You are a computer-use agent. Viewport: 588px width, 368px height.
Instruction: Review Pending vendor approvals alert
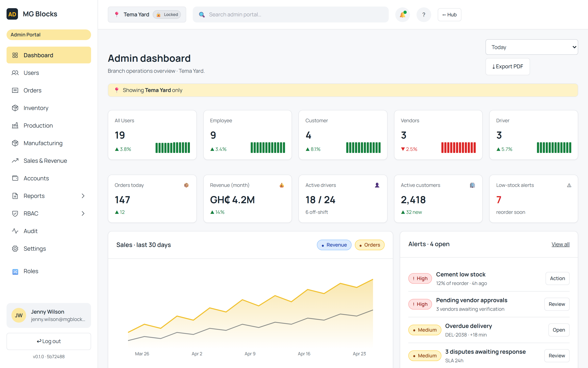[557, 304]
